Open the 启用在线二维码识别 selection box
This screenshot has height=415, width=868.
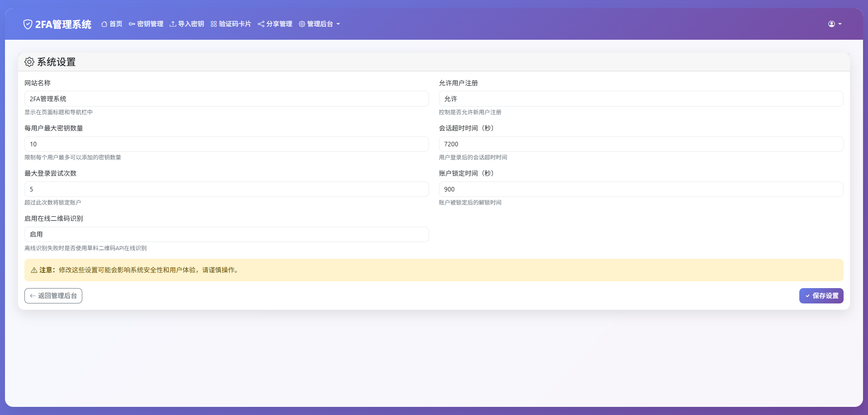pos(226,234)
